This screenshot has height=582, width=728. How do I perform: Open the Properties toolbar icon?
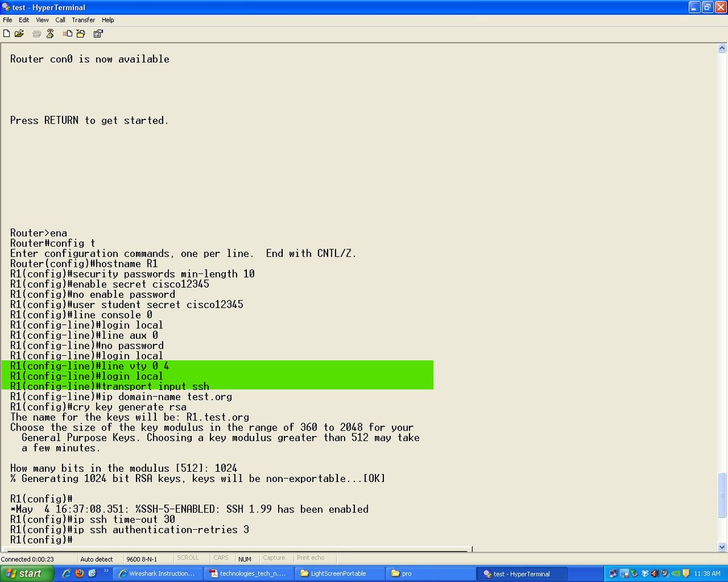tap(98, 34)
